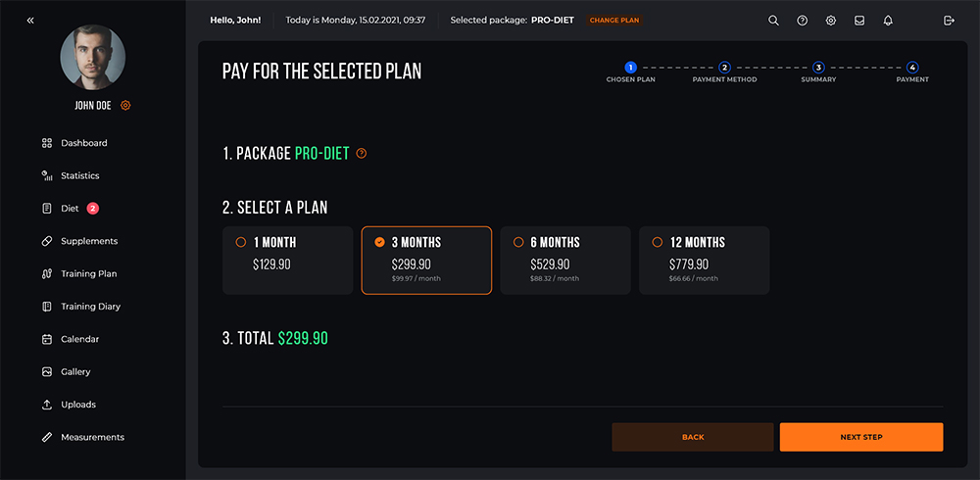Collapse the sidebar with double-chevron icon
980x480 pixels.
click(x=30, y=21)
